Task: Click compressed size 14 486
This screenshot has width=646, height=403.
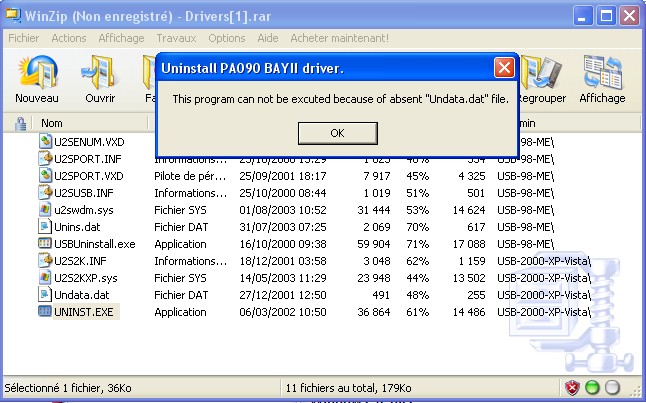Action: (x=469, y=312)
